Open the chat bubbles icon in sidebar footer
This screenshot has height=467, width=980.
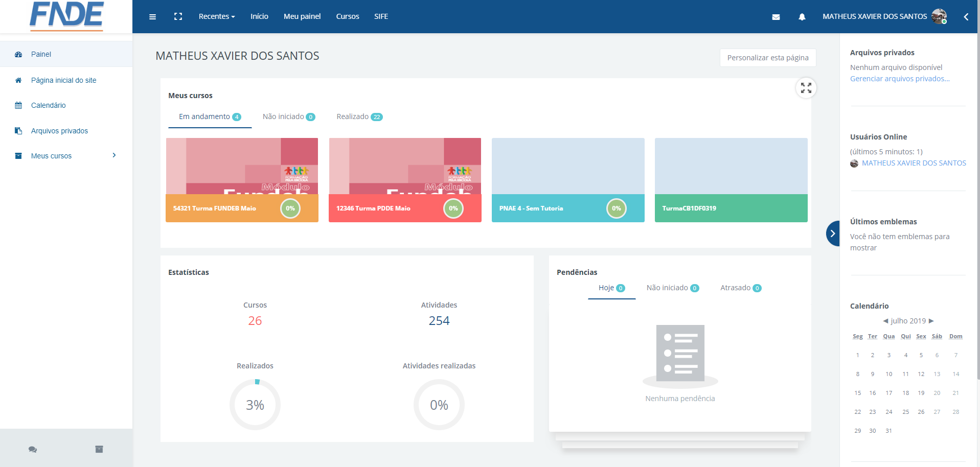tap(33, 449)
